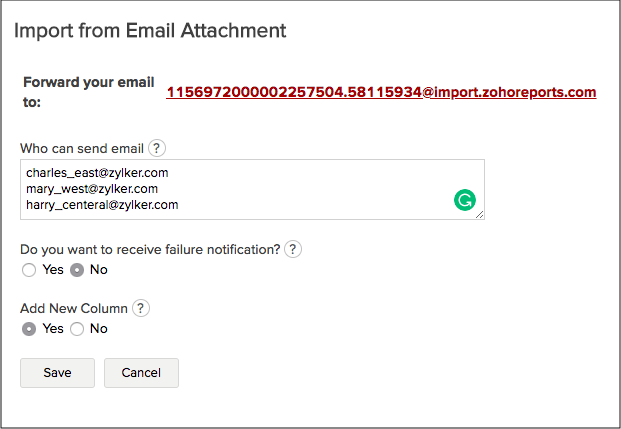
Task: Click the textarea resize handle corner
Action: [x=480, y=215]
